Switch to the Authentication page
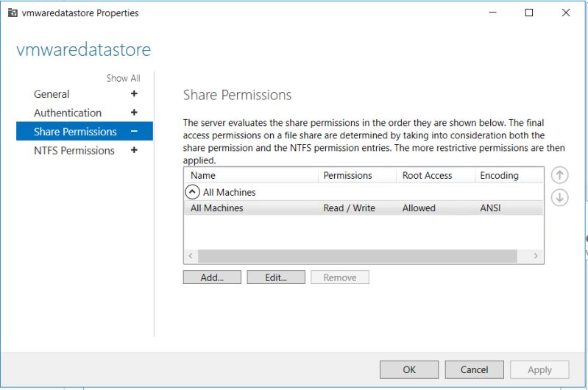This screenshot has height=390, width=588. click(x=68, y=113)
